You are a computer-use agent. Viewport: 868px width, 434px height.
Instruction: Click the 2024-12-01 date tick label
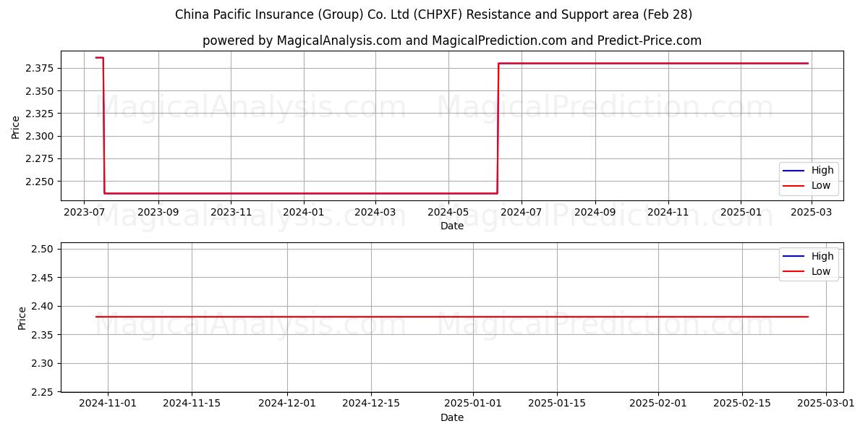tap(287, 404)
